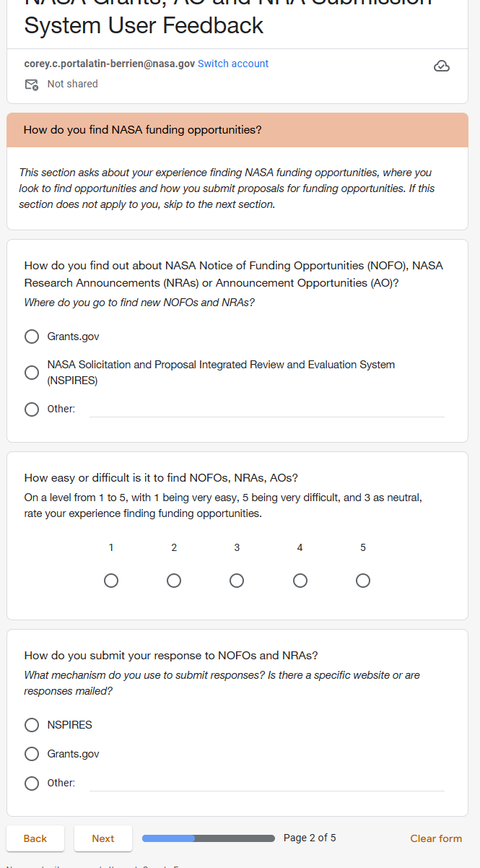Image resolution: width=480 pixels, height=868 pixels.
Task: Type in Other field for finding NOFOs
Action: pos(266,409)
